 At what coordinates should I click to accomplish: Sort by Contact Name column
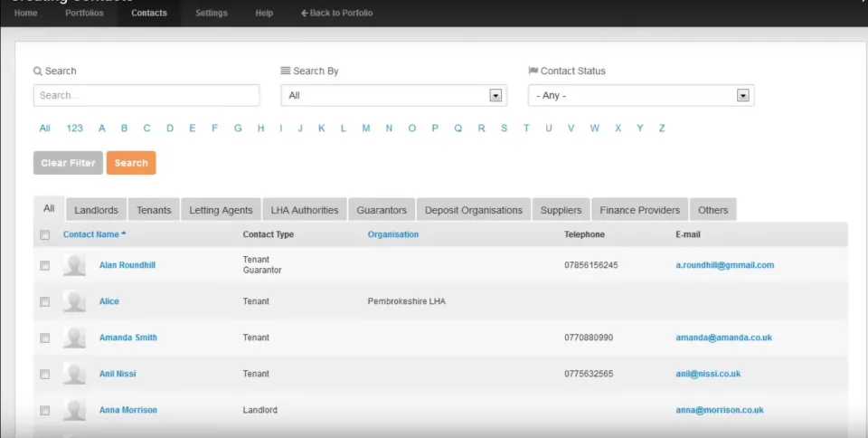tap(90, 234)
